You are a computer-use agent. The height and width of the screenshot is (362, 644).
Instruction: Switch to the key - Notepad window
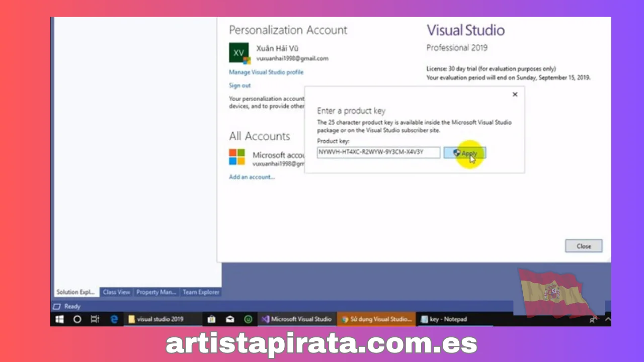pos(455,319)
